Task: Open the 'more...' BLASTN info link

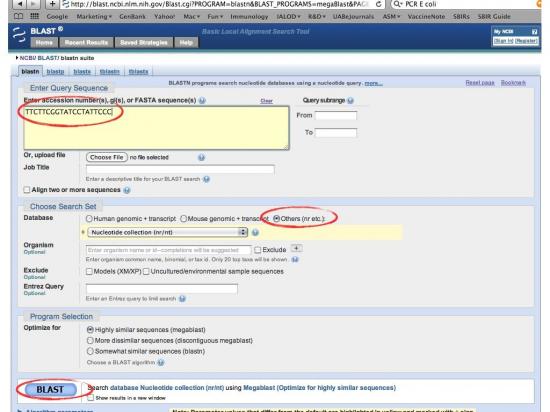Action: point(374,83)
